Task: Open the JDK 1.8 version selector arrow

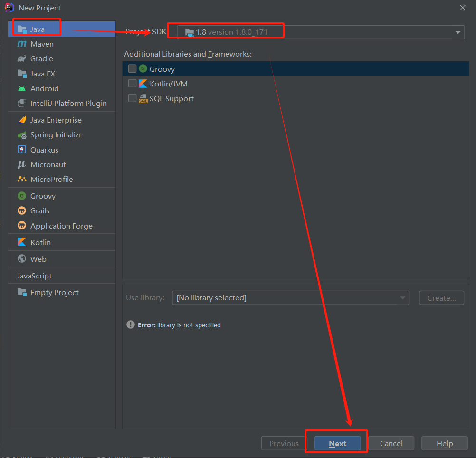Action: pyautogui.click(x=457, y=32)
